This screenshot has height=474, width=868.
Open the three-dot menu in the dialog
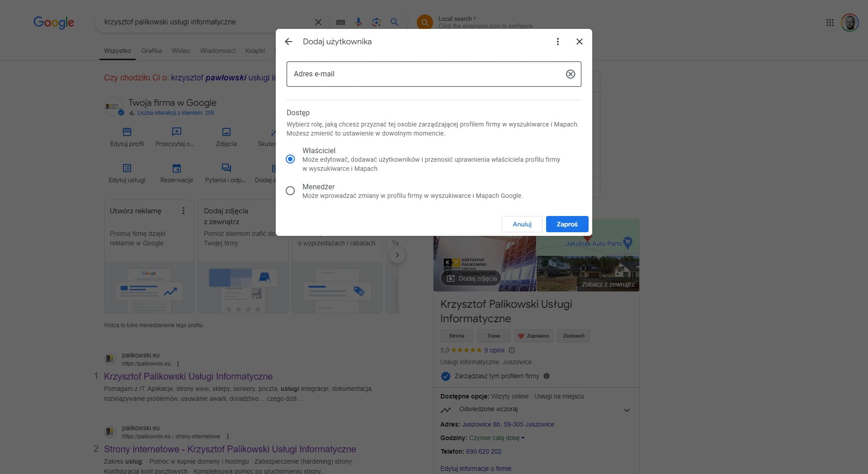point(557,42)
